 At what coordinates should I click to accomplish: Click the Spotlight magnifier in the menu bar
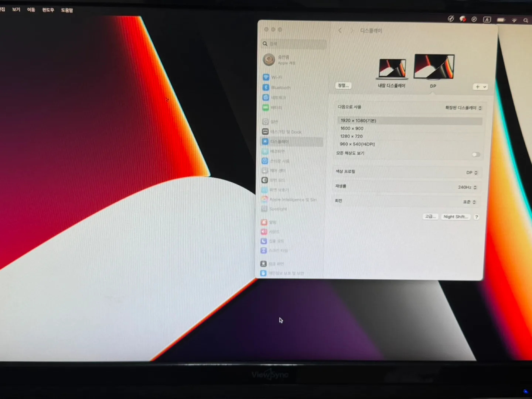525,20
